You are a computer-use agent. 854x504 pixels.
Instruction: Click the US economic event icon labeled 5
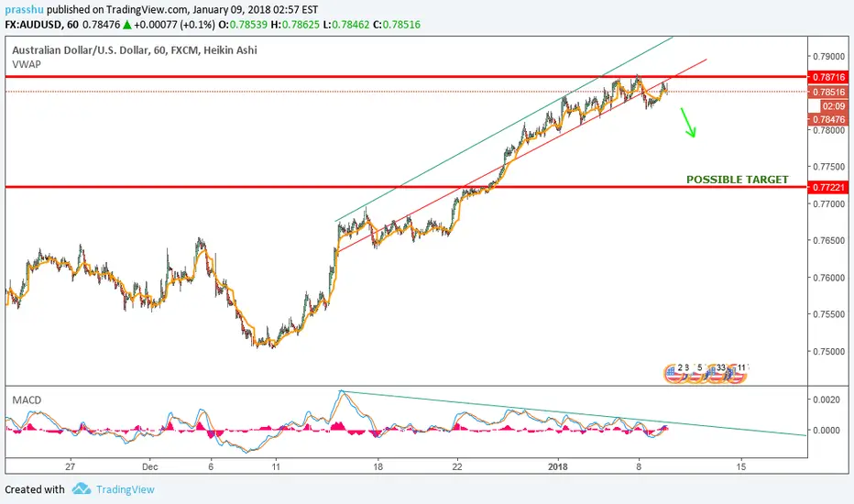point(695,373)
